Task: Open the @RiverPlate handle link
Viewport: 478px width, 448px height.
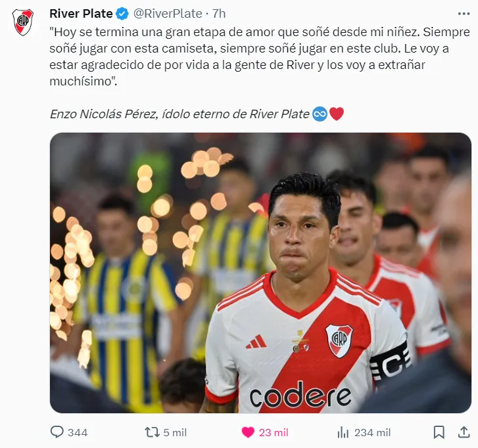Action: 168,13
